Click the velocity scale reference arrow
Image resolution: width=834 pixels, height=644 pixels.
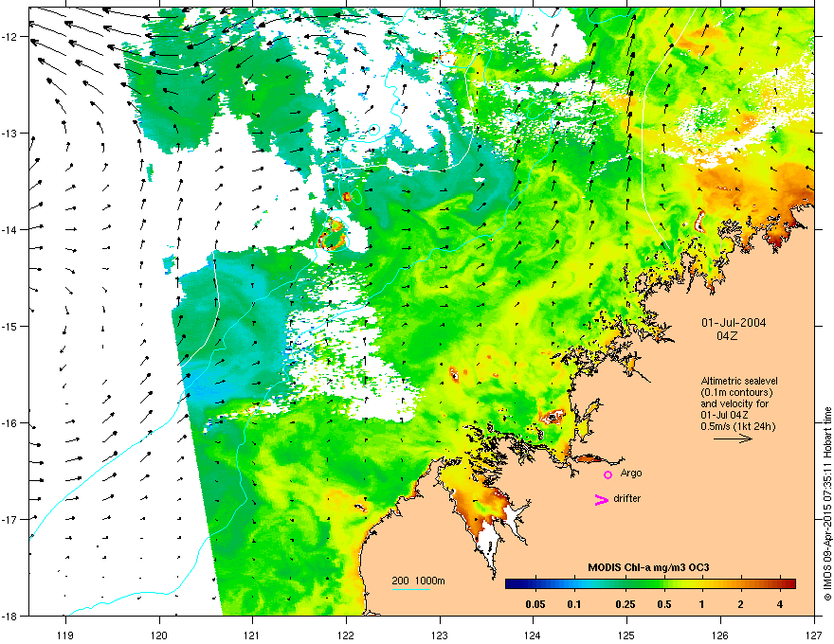(733, 438)
